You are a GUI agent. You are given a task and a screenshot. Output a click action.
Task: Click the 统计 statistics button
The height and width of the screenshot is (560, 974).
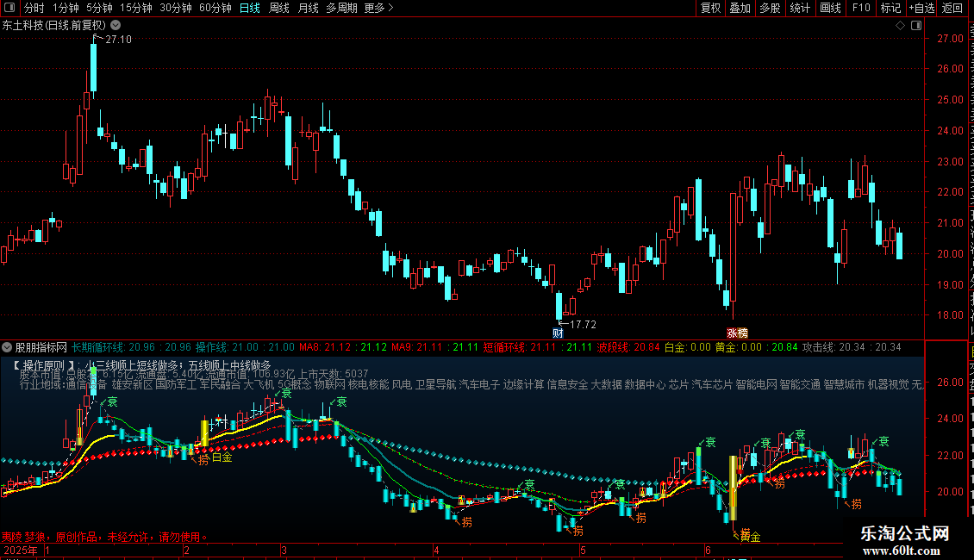(799, 8)
